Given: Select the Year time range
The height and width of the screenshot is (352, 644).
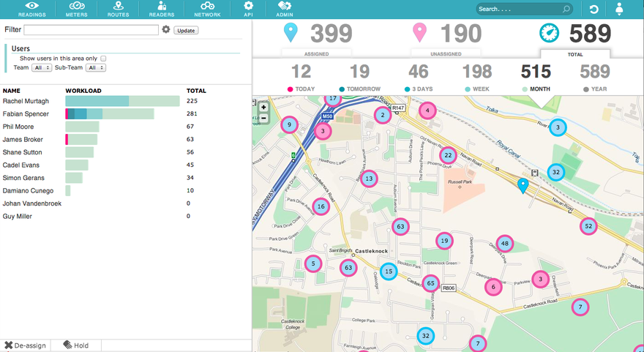Looking at the screenshot, I should (595, 78).
